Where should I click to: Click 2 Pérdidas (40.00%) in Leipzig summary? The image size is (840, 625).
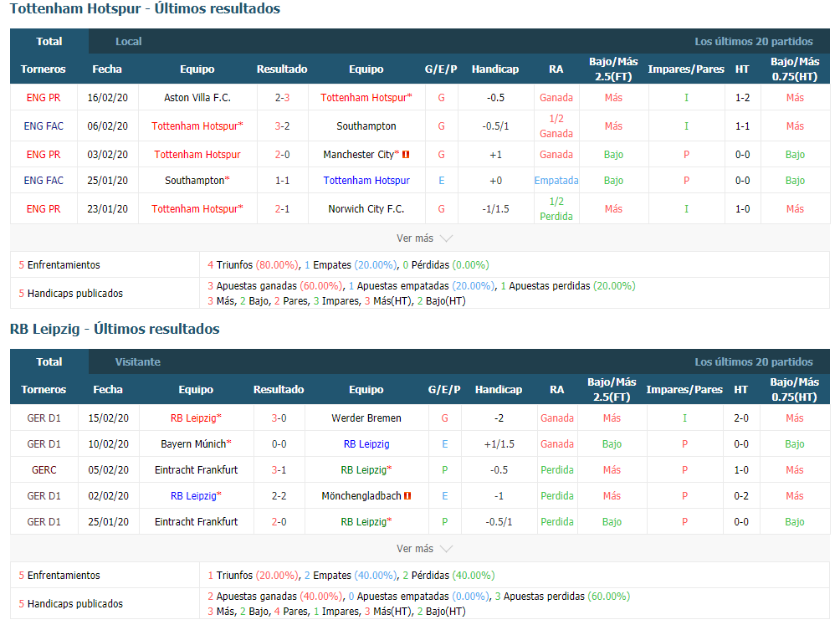tap(449, 575)
